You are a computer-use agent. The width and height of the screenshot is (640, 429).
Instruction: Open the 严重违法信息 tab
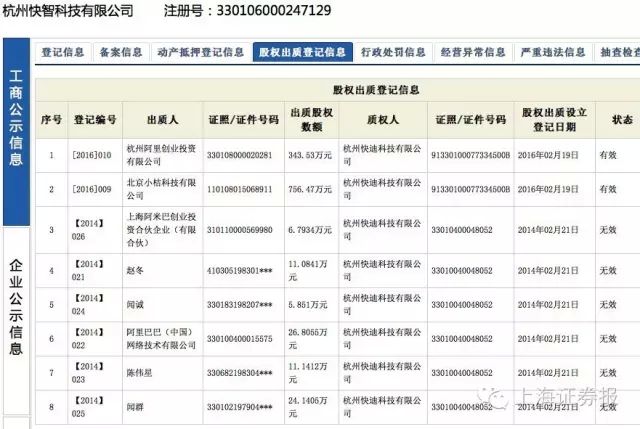point(553,52)
